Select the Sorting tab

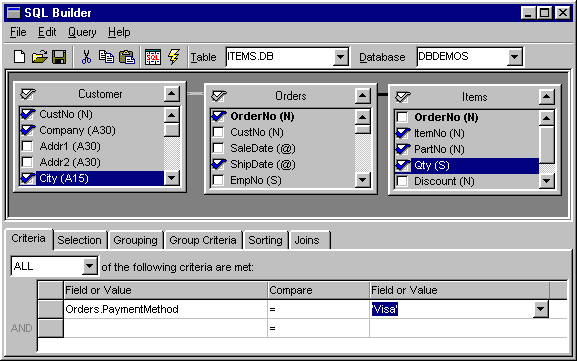pyautogui.click(x=265, y=240)
